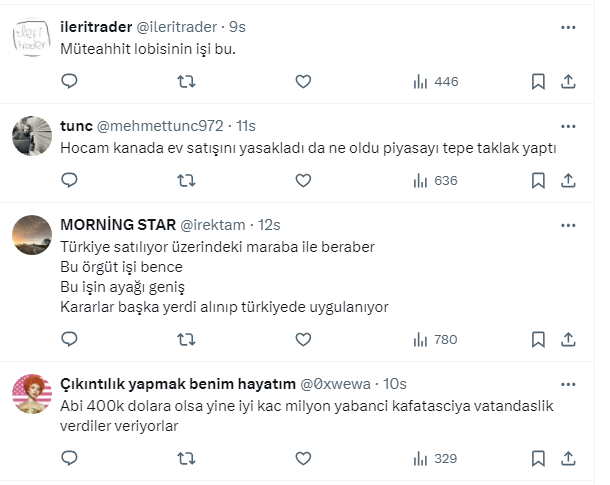Open more options for ileritrader's tweet
610x485 pixels.
tap(568, 26)
